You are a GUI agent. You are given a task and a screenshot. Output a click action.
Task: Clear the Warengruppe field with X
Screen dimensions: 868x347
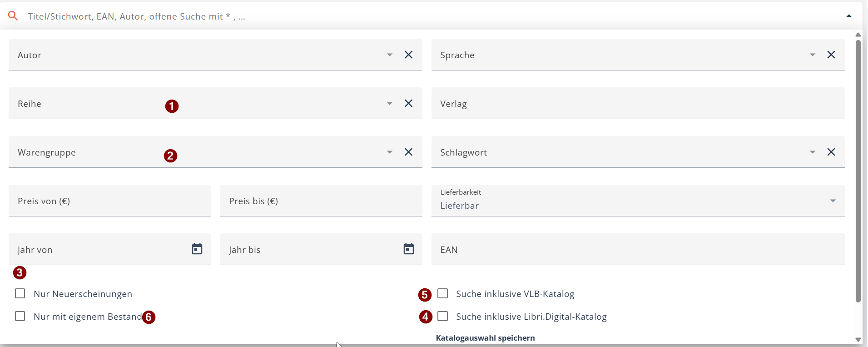(408, 152)
